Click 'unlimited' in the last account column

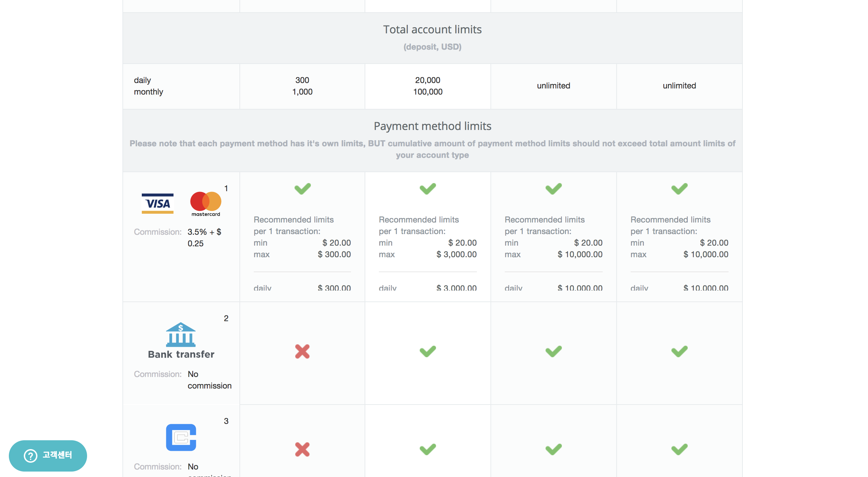[x=679, y=86]
